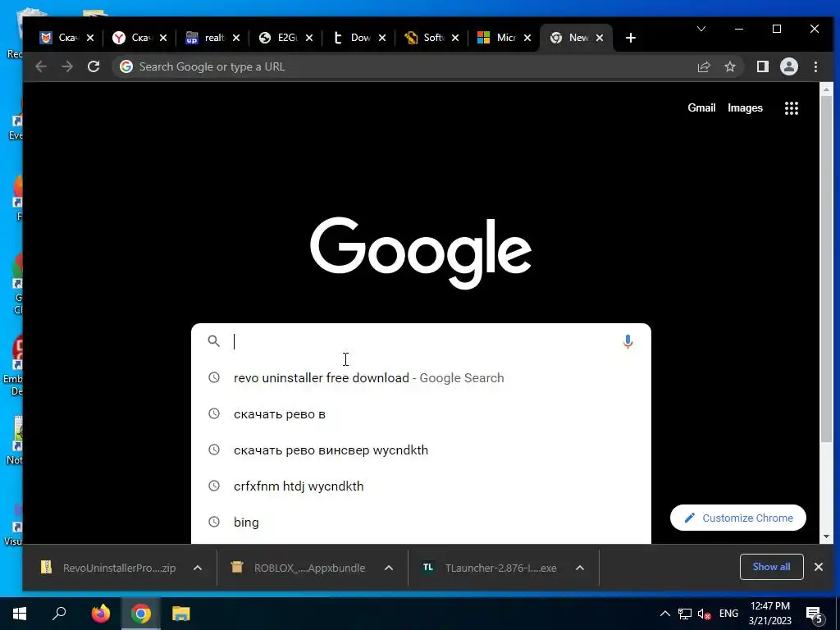Select suggestion скачать рево винсвер wycndkth

[421, 450]
